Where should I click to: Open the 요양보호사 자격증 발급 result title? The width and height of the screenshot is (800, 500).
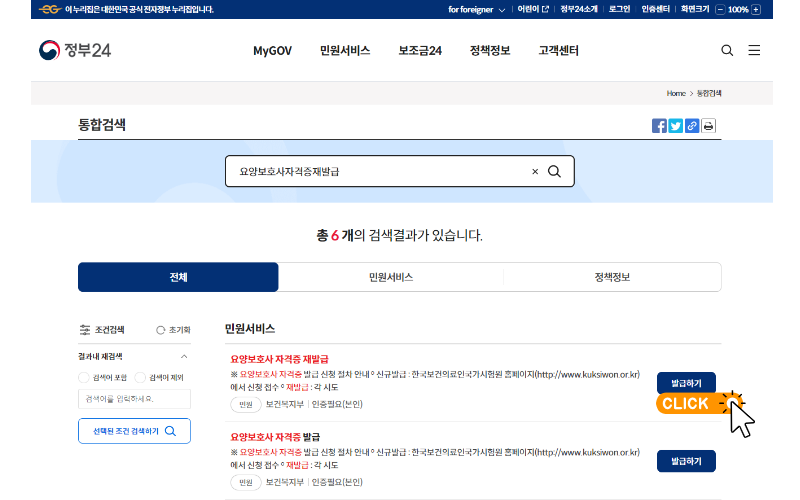[275, 437]
